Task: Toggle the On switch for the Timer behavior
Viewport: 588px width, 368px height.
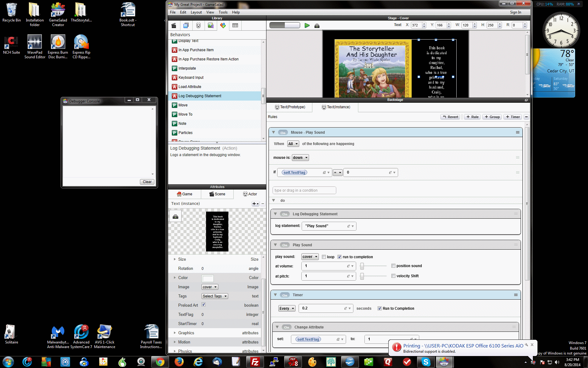Action: pyautogui.click(x=285, y=295)
